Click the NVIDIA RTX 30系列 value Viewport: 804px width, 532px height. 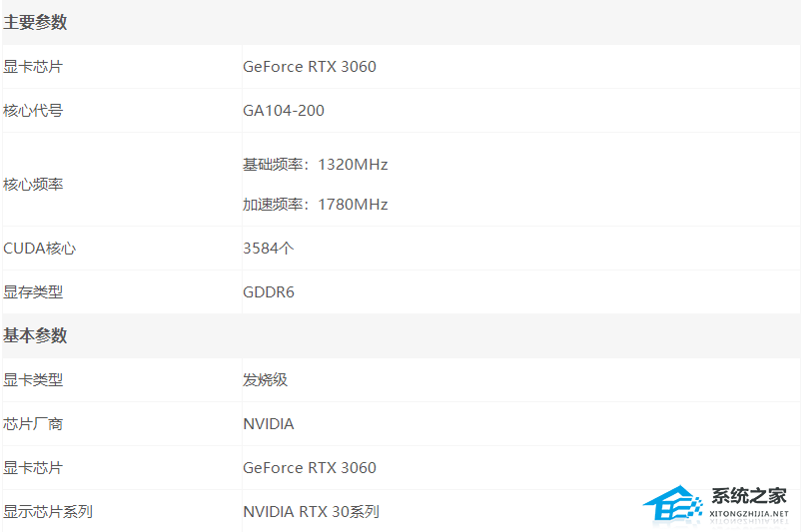click(x=311, y=512)
